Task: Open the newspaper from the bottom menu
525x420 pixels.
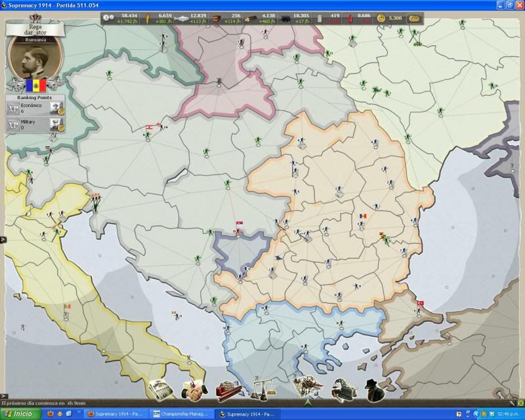Action: point(161,390)
